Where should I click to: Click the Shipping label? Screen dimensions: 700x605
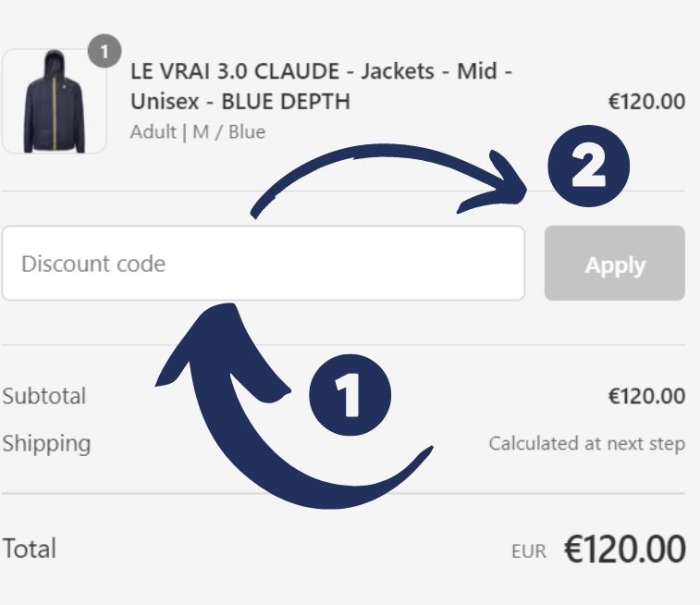click(x=46, y=444)
